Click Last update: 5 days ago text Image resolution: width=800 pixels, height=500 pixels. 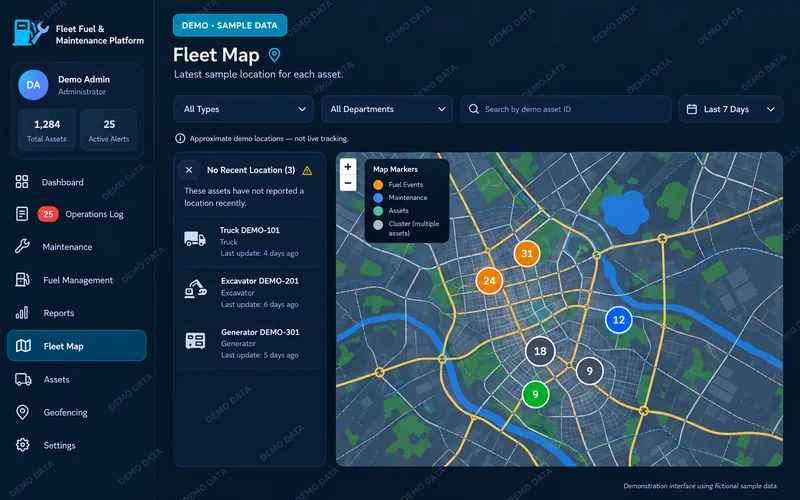(259, 355)
